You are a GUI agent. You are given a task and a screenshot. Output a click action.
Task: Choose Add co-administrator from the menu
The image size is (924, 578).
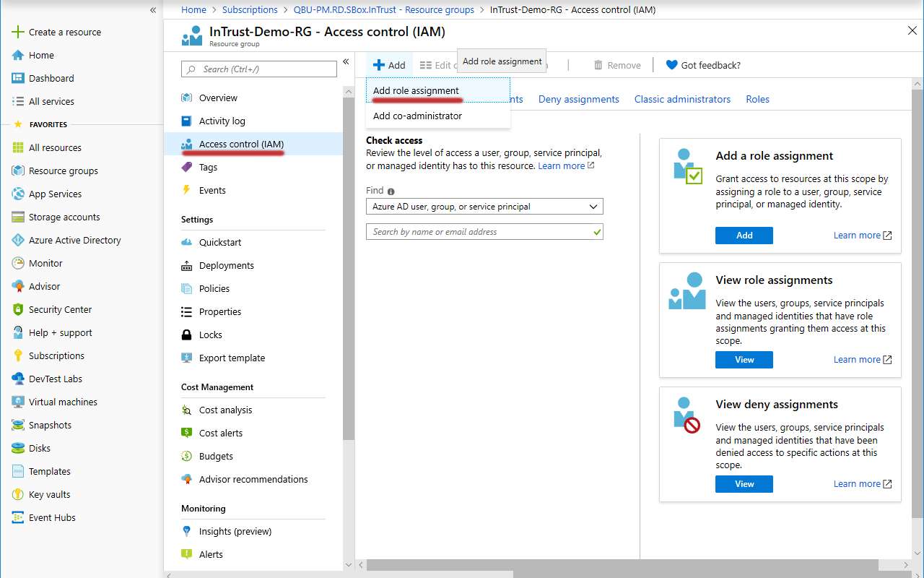(417, 116)
